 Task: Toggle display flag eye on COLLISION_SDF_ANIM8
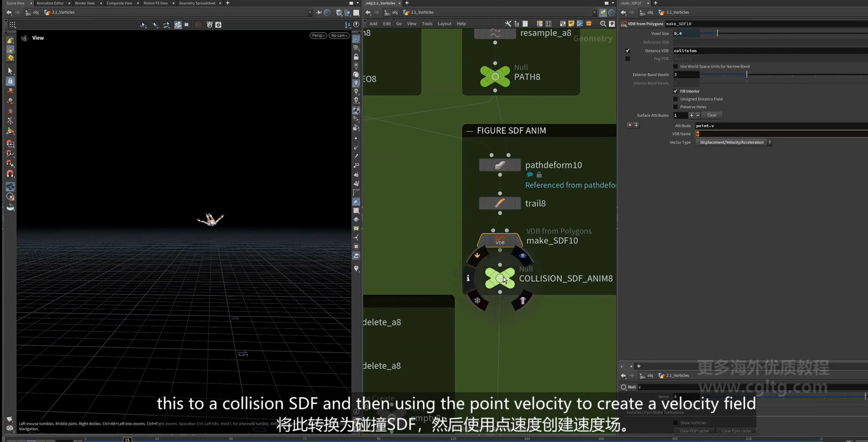click(523, 256)
